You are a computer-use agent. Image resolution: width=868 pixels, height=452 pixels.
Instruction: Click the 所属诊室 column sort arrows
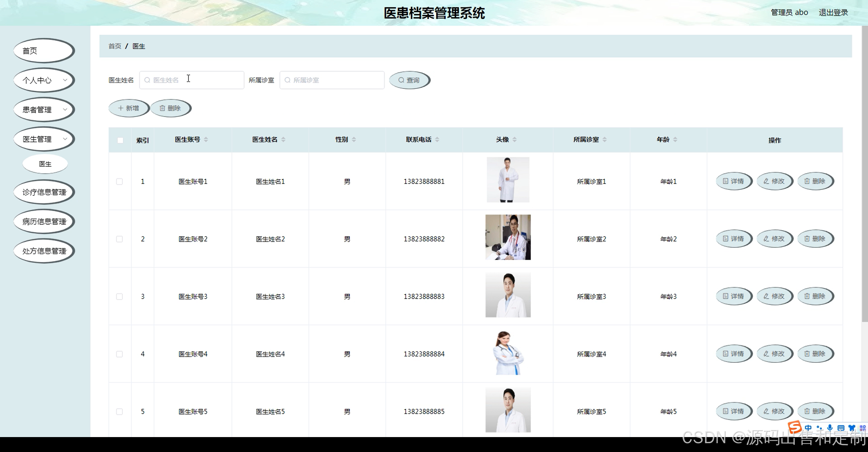pos(605,139)
